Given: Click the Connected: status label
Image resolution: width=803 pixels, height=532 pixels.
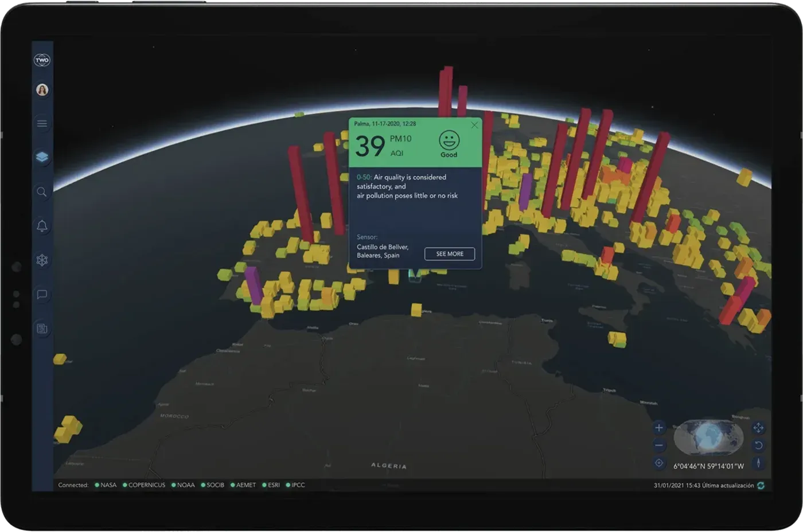Looking at the screenshot, I should point(73,485).
